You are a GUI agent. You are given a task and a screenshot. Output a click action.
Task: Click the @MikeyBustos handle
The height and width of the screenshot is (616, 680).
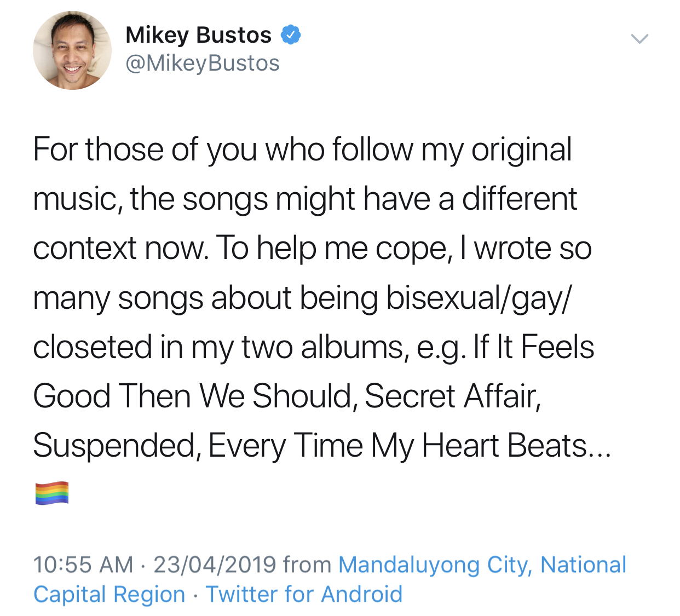(x=202, y=64)
